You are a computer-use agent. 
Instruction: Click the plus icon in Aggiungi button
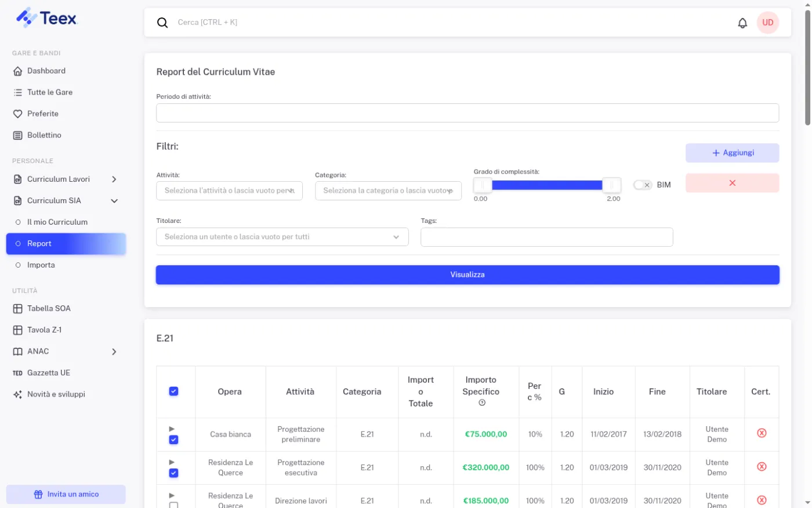click(x=716, y=153)
